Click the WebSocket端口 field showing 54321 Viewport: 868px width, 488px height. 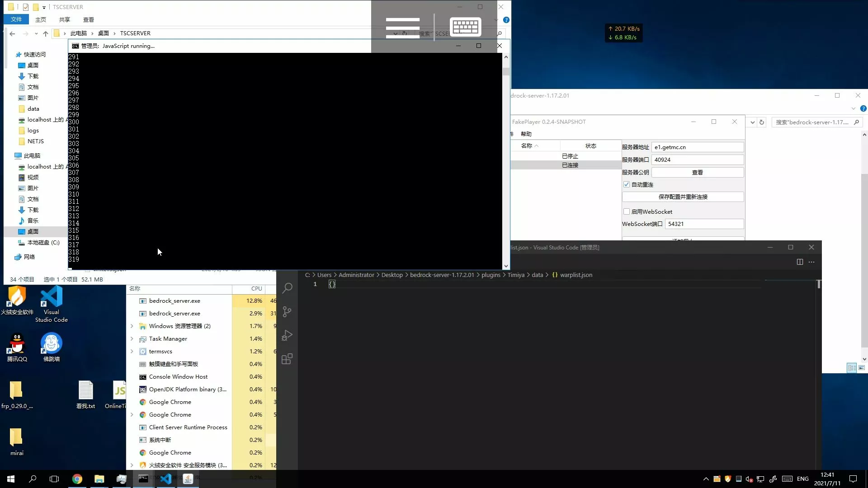coord(704,224)
